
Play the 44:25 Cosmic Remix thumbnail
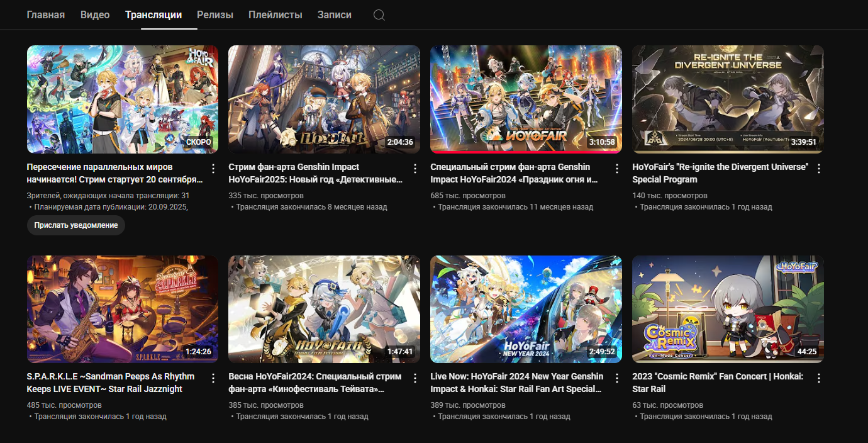[728, 309]
